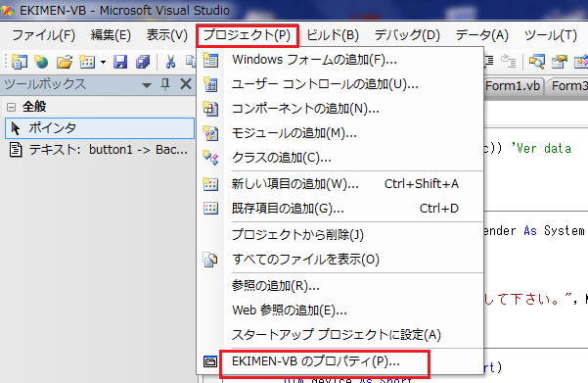Pin the toolbox panel with pushpin
Screen dimensions: 588x383
(165, 84)
